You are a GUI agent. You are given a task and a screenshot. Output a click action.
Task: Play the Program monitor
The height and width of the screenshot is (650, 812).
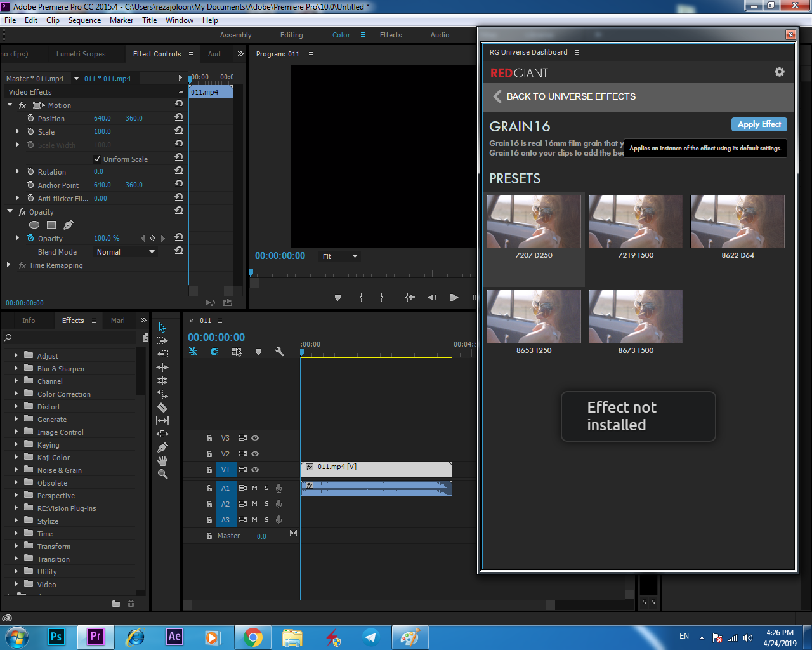[x=454, y=297]
